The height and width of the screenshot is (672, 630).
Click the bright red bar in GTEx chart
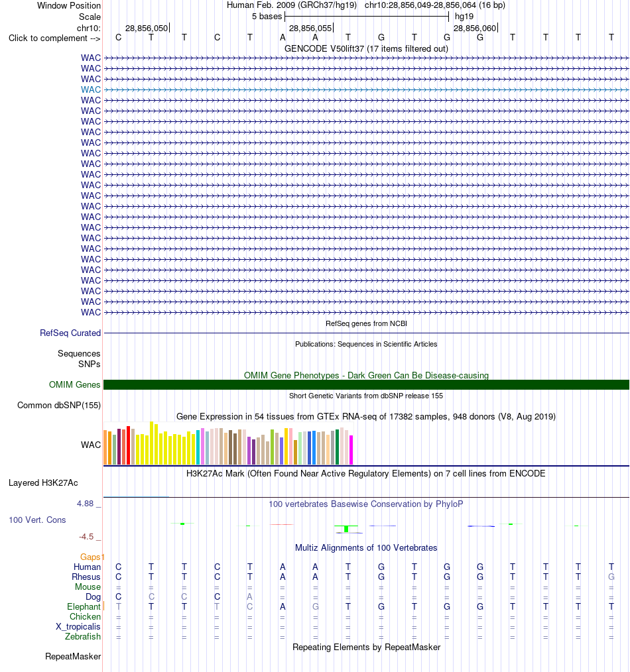[x=128, y=445]
